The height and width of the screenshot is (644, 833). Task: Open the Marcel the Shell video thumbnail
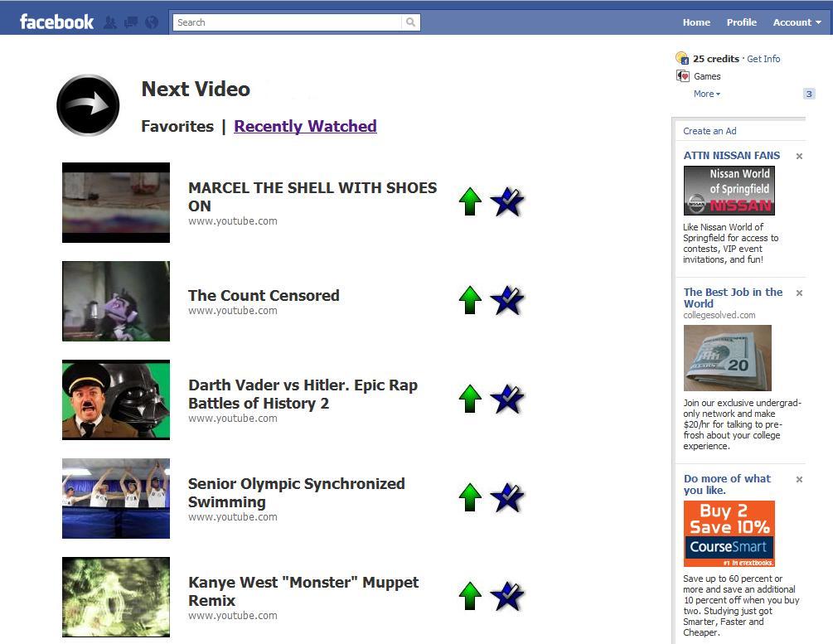[116, 202]
